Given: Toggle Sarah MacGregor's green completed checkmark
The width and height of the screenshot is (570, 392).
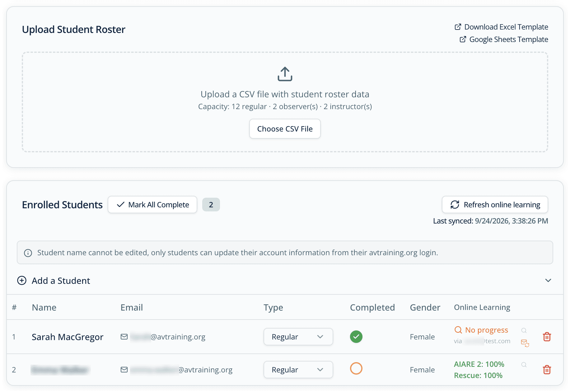Looking at the screenshot, I should (356, 337).
